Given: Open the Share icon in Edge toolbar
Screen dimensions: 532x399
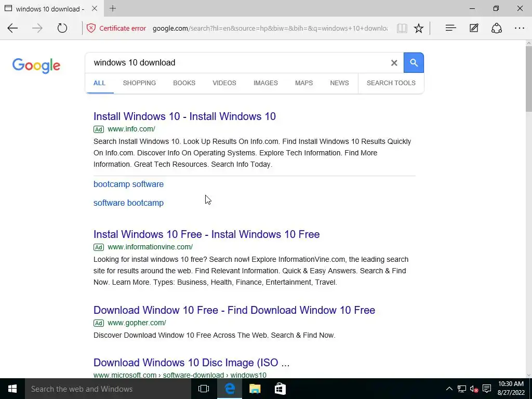Looking at the screenshot, I should pos(496,28).
